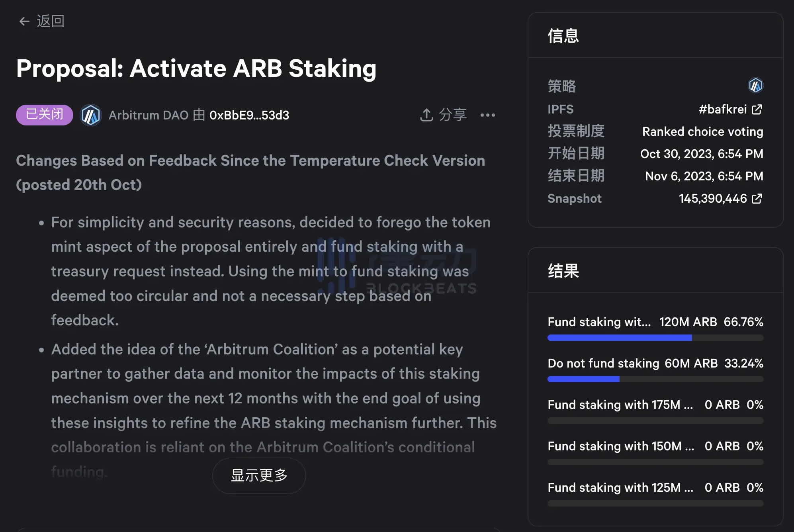
Task: Click the 返回 back link
Action: (x=51, y=21)
